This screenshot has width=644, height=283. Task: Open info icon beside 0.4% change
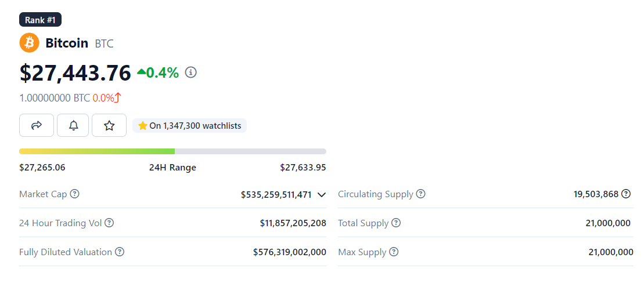pos(191,72)
